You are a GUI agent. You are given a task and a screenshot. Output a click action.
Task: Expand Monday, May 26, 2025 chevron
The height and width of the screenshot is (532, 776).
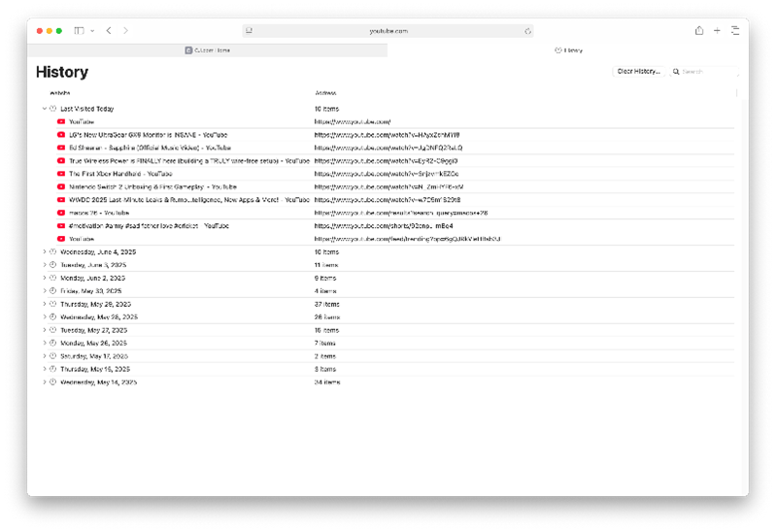click(x=45, y=343)
